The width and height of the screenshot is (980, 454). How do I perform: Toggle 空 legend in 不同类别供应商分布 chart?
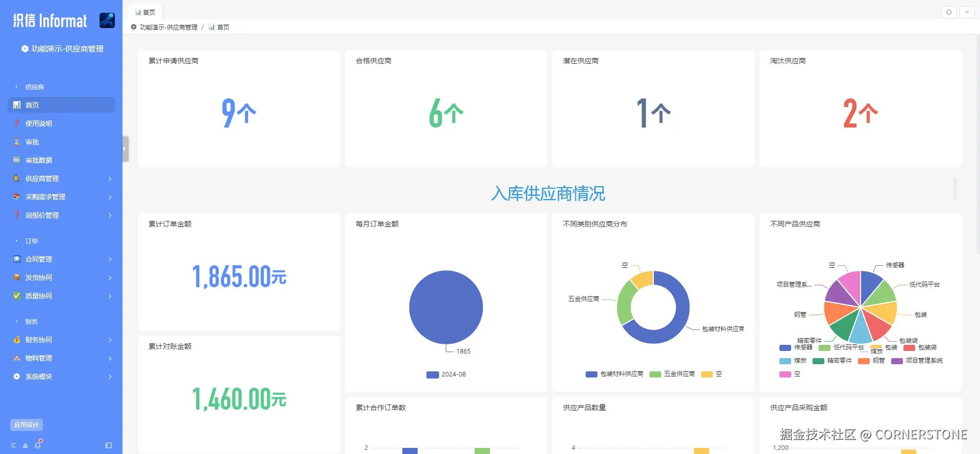(x=712, y=374)
